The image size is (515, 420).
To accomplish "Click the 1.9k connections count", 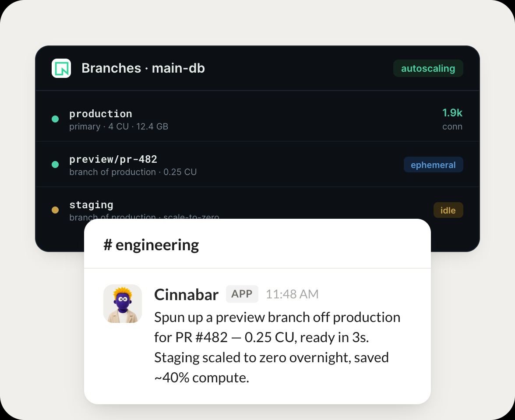I will [452, 113].
